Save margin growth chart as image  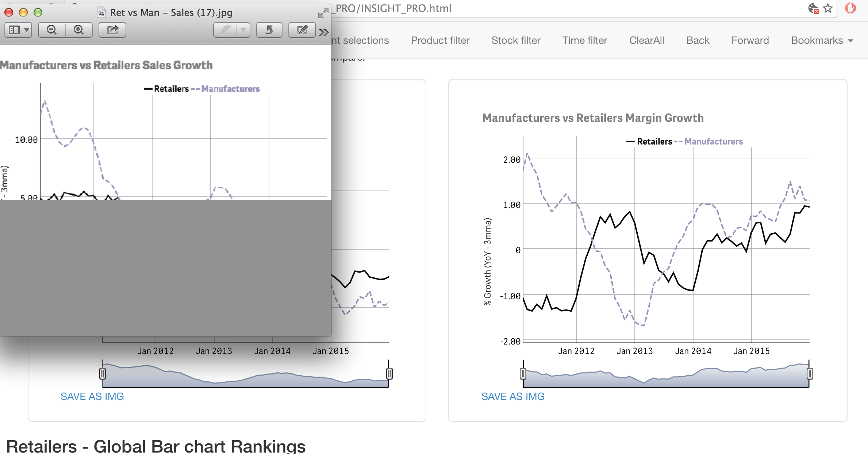[513, 396]
